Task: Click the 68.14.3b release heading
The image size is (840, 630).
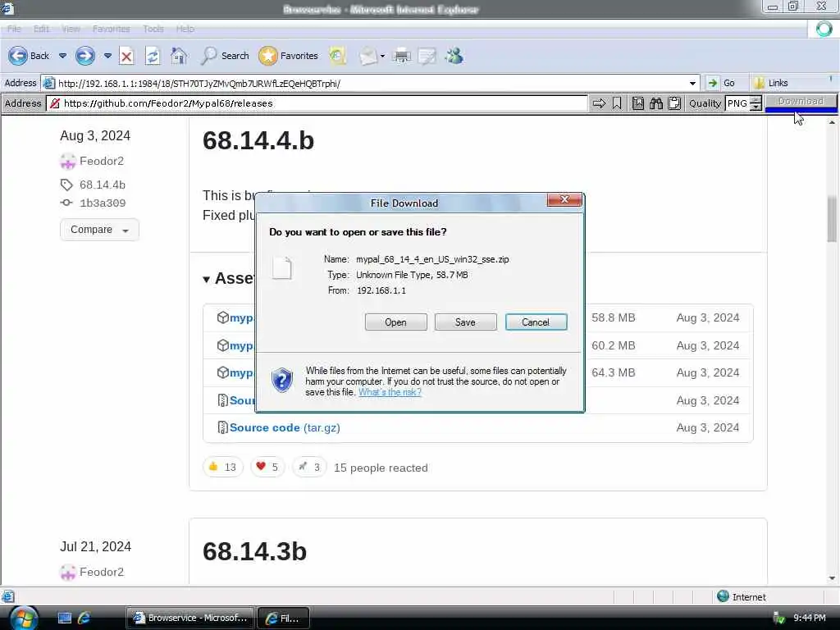Action: tap(254, 552)
